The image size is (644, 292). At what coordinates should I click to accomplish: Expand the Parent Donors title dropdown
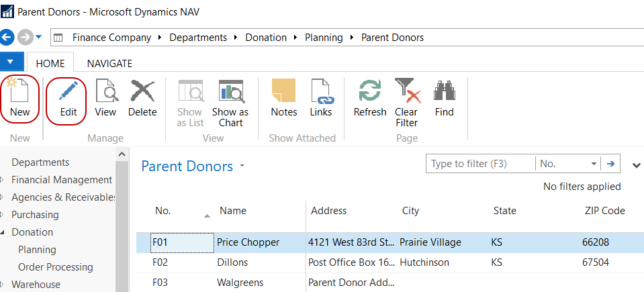click(x=242, y=166)
